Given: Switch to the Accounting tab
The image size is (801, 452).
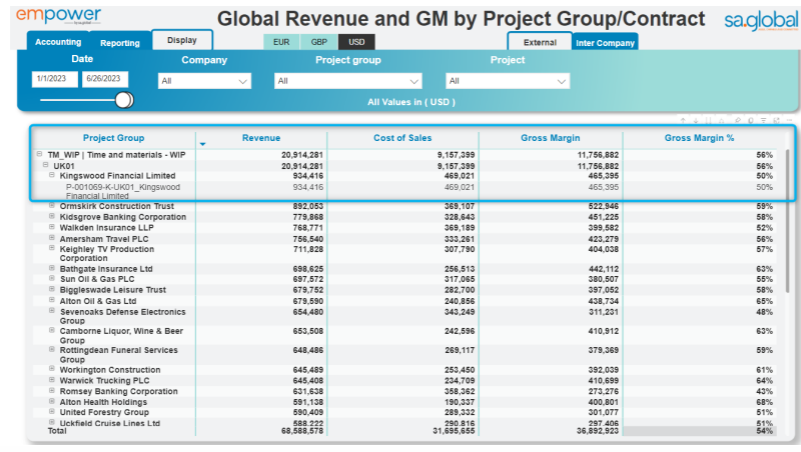Looking at the screenshot, I should [58, 42].
